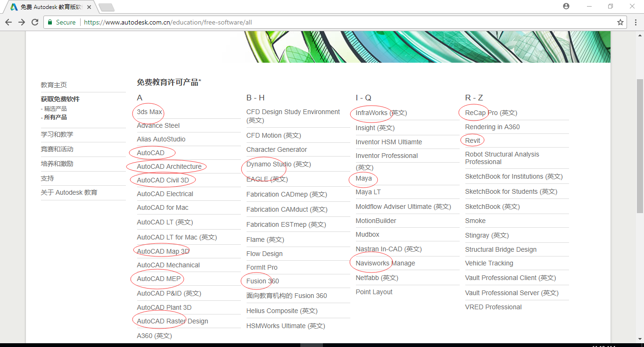
Task: Click the vertical page scrollbar
Action: point(640,146)
